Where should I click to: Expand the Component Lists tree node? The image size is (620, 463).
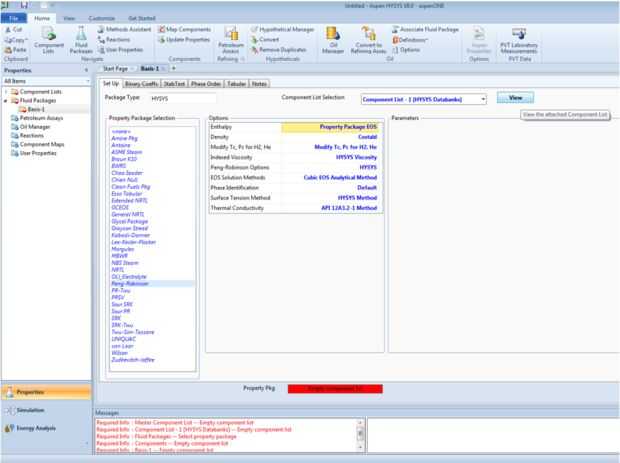coord(6,92)
